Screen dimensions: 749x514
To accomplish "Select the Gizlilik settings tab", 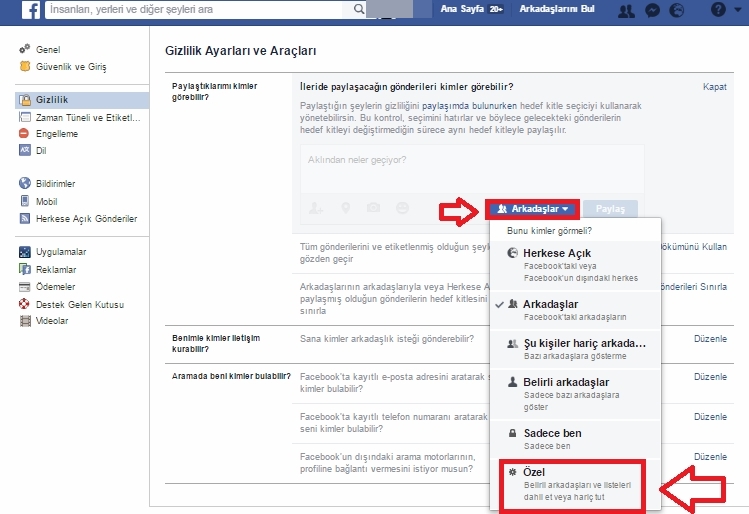I will (82, 100).
